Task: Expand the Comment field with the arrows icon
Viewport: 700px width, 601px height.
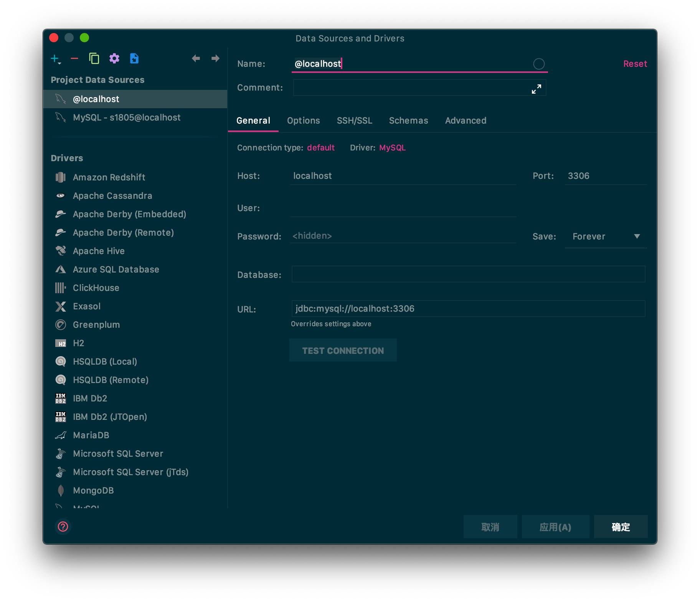Action: tap(537, 89)
